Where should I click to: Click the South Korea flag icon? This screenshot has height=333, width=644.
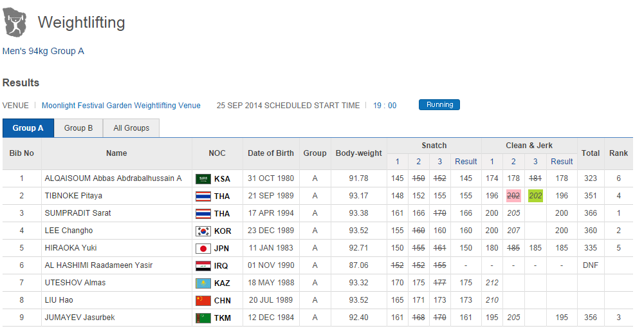click(203, 231)
